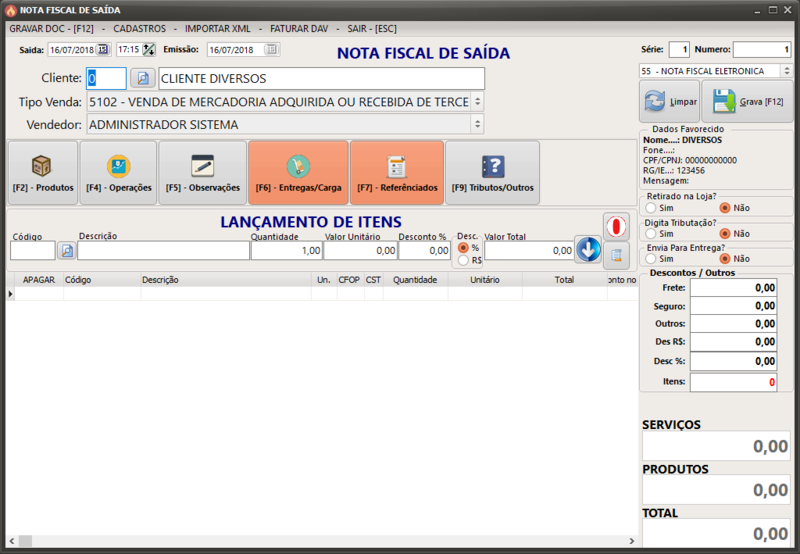Set discount type to R$
Viewport: 800px width, 554px height.
click(x=463, y=260)
